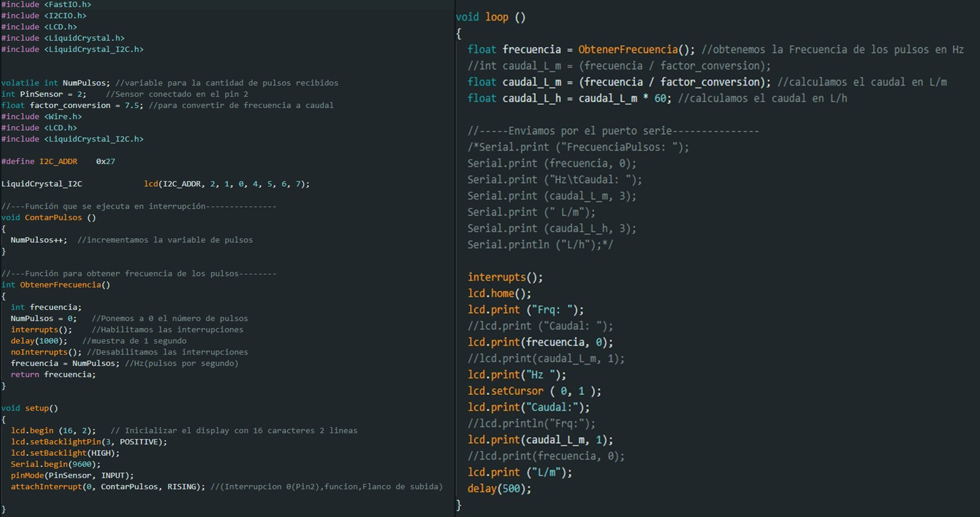
Task: Click the 'delay(500);' statement
Action: pyautogui.click(x=499, y=488)
